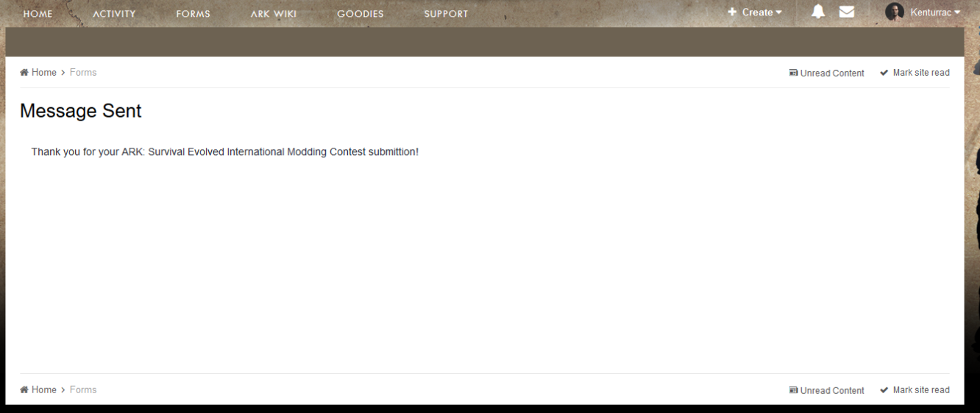
Task: Open the messages envelope icon
Action: tap(847, 12)
